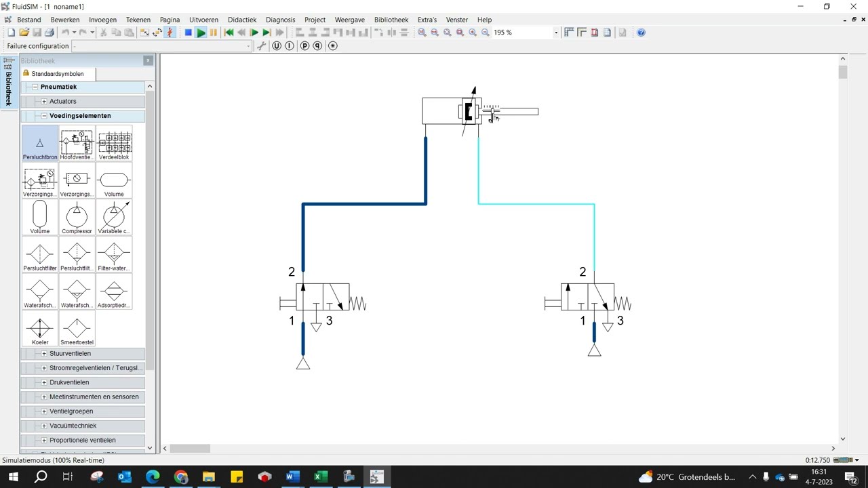Click the circled q toolbar icon
This screenshot has width=868, height=488.
click(x=317, y=46)
